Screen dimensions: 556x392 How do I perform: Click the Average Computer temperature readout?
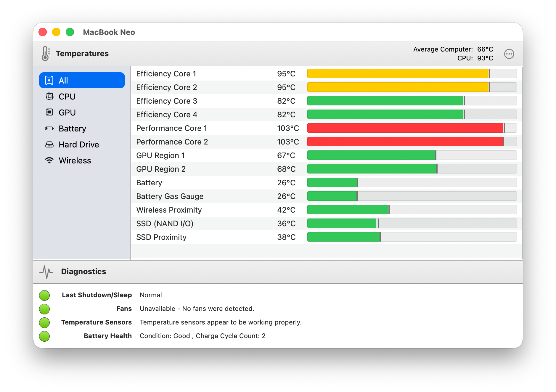click(452, 49)
